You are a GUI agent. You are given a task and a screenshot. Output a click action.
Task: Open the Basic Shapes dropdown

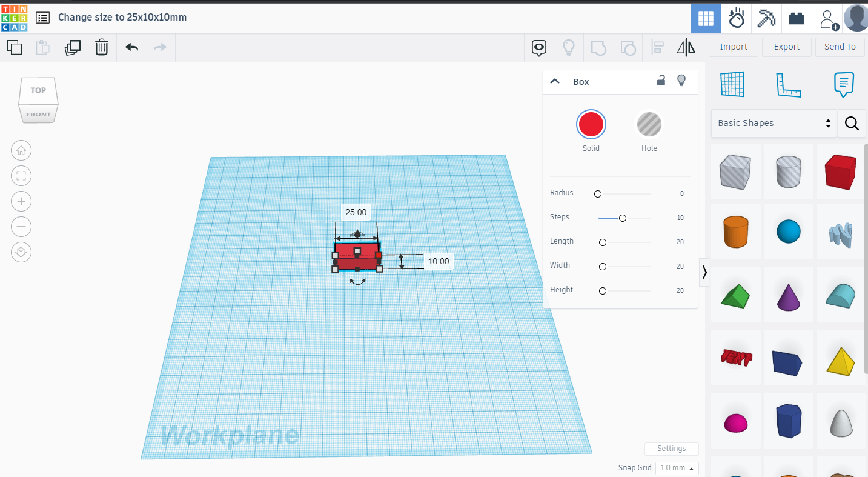774,124
